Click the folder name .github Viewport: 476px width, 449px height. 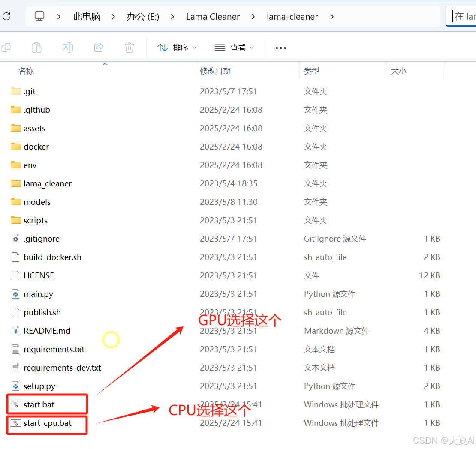[37, 110]
